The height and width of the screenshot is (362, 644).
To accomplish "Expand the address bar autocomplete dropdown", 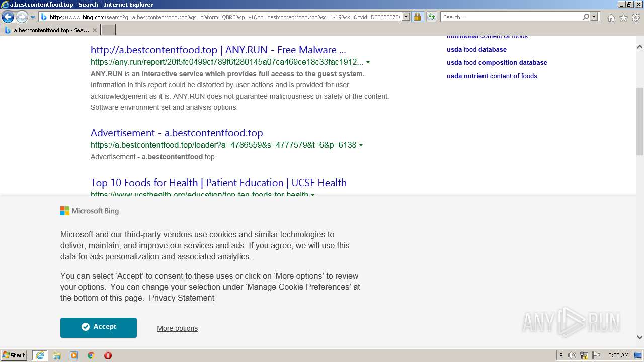I will (406, 17).
